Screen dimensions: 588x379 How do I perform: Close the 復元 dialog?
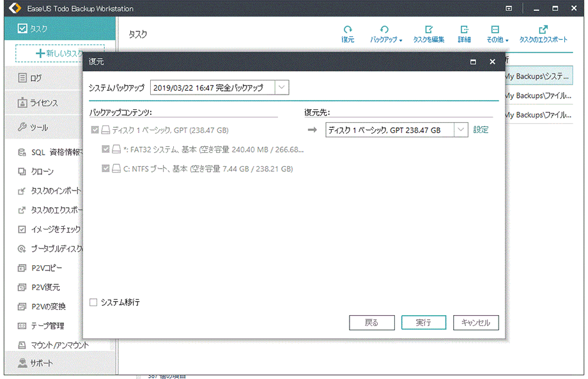[x=492, y=61]
